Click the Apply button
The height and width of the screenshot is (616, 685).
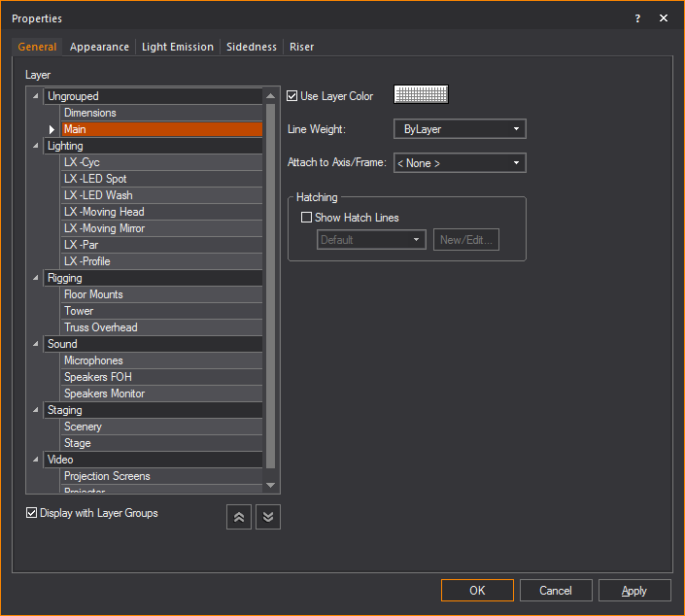(634, 591)
